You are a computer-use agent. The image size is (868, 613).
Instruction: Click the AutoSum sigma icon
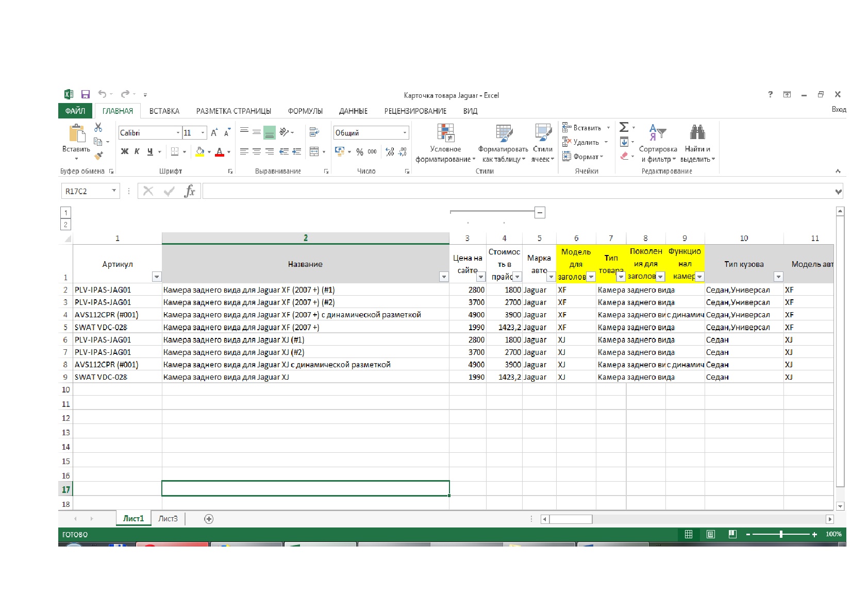[624, 127]
